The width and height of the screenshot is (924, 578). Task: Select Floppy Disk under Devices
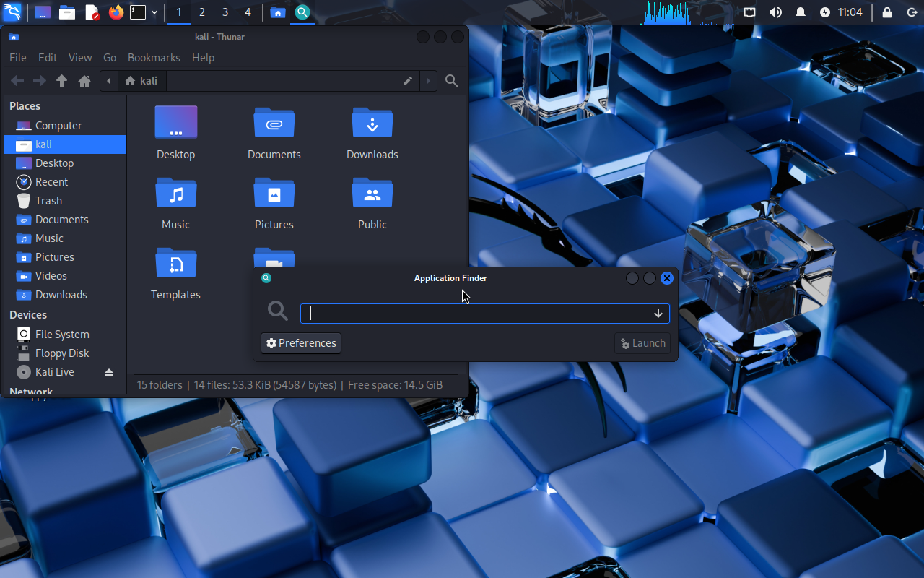tap(65, 353)
